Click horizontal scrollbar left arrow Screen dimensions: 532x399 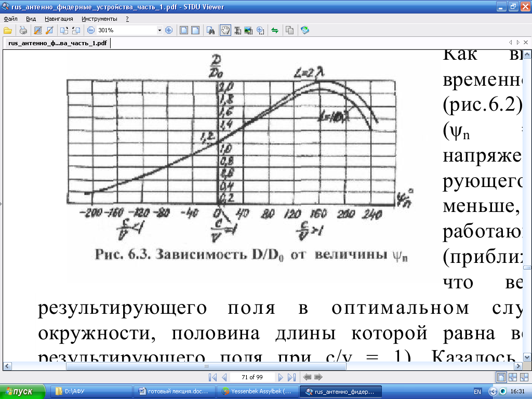[7, 366]
